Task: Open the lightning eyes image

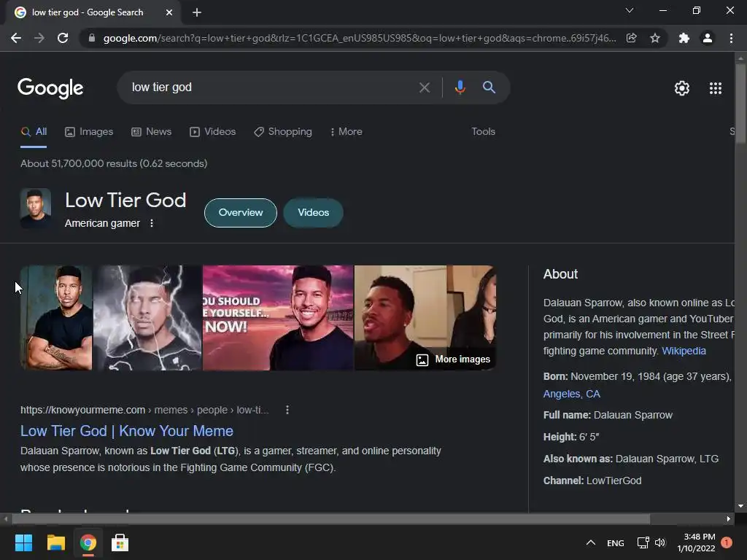Action: (x=147, y=318)
